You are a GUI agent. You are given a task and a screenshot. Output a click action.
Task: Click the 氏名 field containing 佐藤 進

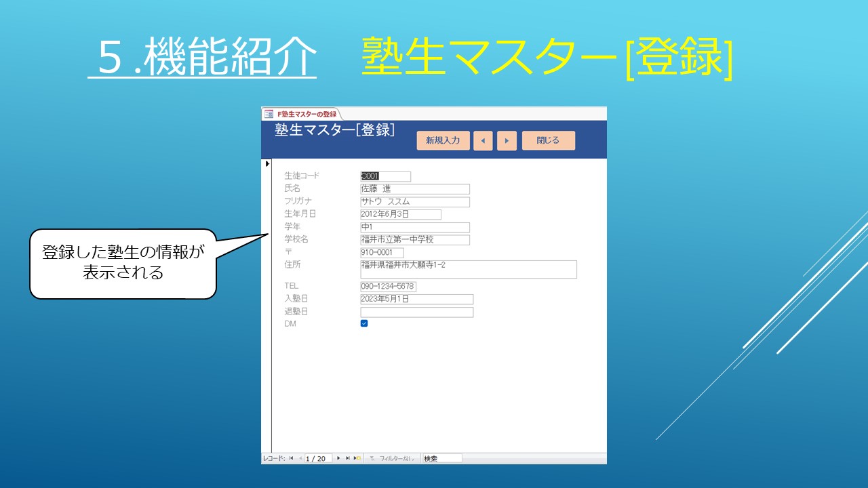pos(415,189)
